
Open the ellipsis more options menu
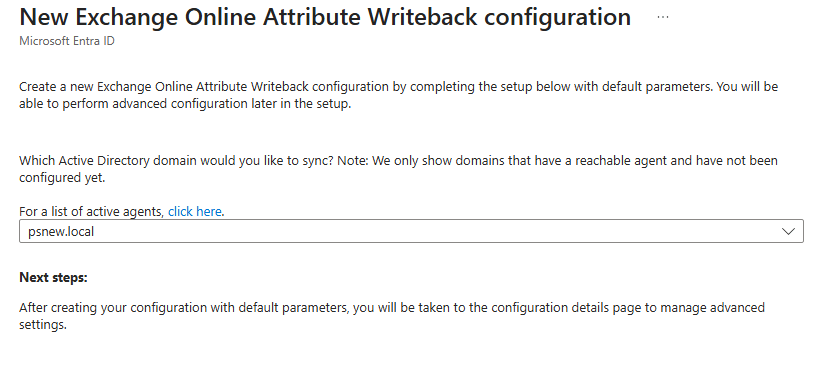tap(663, 17)
